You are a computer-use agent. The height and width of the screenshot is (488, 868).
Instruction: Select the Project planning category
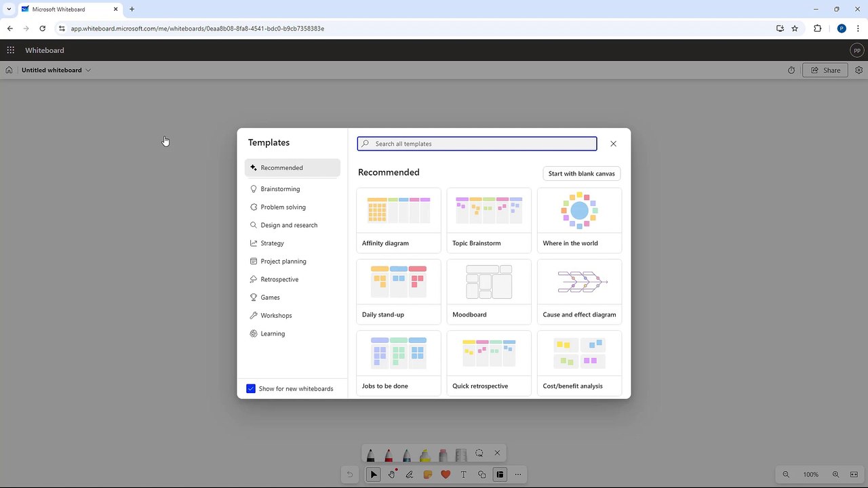tap(292, 261)
